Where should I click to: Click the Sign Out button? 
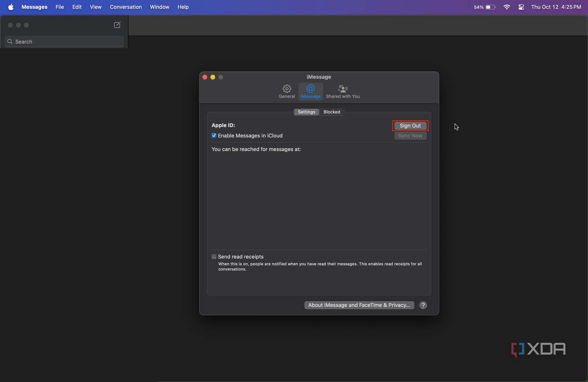click(x=410, y=126)
